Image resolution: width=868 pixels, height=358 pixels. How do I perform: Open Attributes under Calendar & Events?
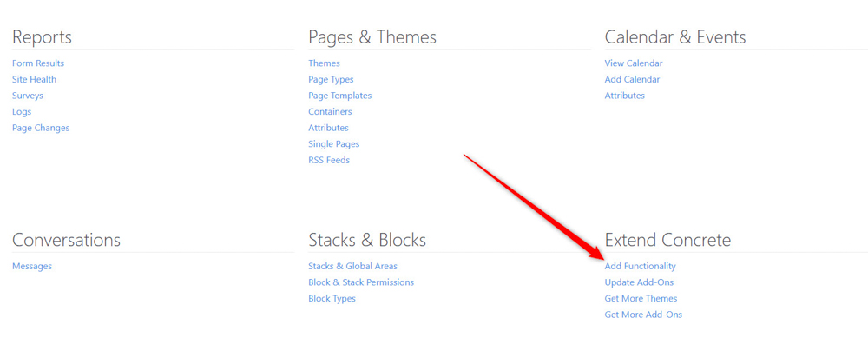click(624, 96)
